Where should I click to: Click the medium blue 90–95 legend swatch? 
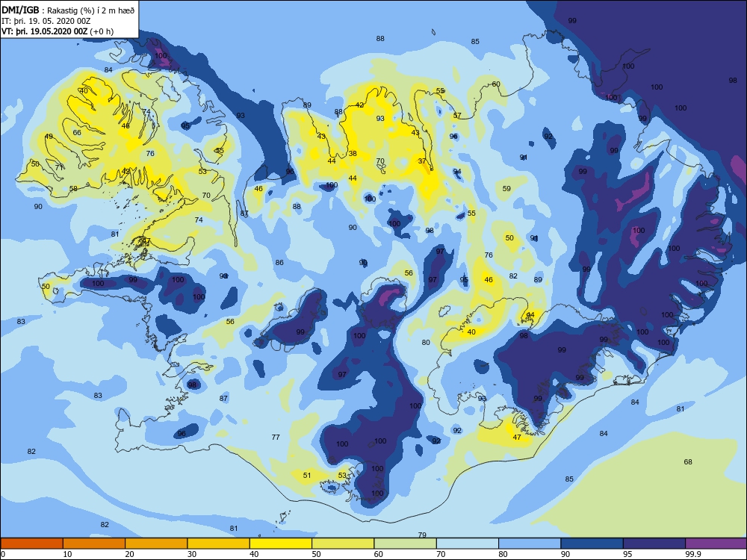tap(592, 544)
